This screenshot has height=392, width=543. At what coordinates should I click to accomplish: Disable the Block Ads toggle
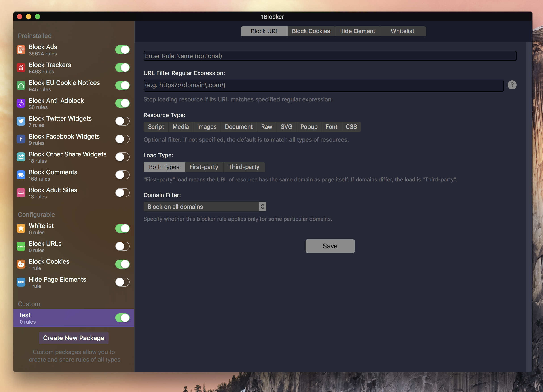(122, 50)
